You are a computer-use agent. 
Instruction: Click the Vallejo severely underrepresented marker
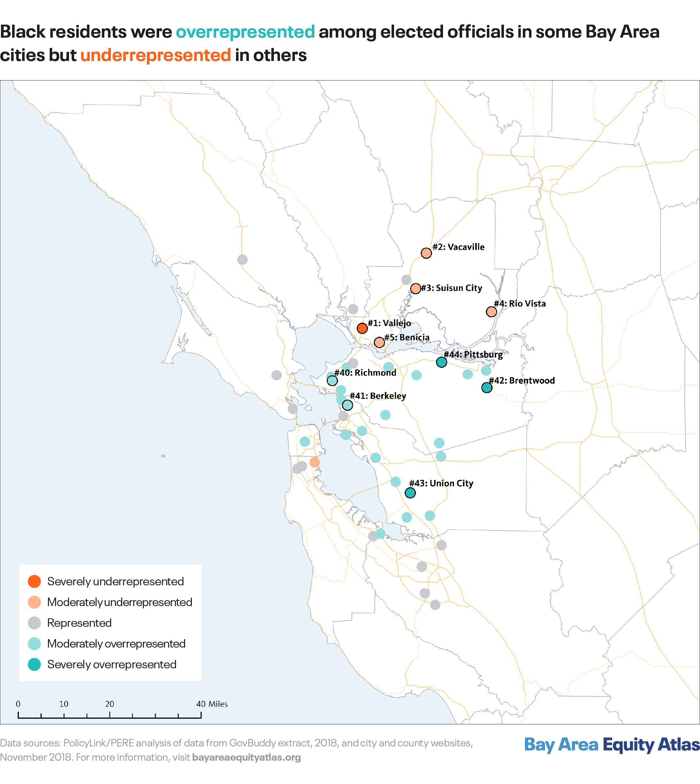(x=362, y=328)
